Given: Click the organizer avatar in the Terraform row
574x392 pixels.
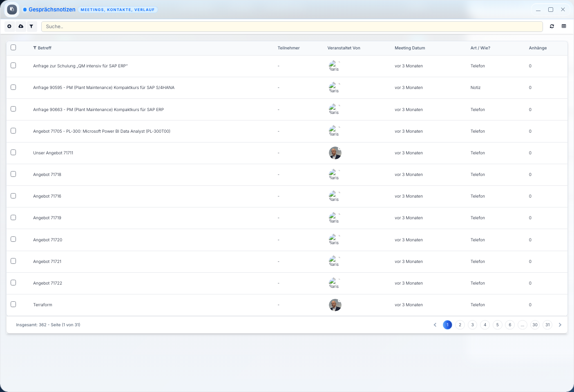Looking at the screenshot, I should 335,305.
